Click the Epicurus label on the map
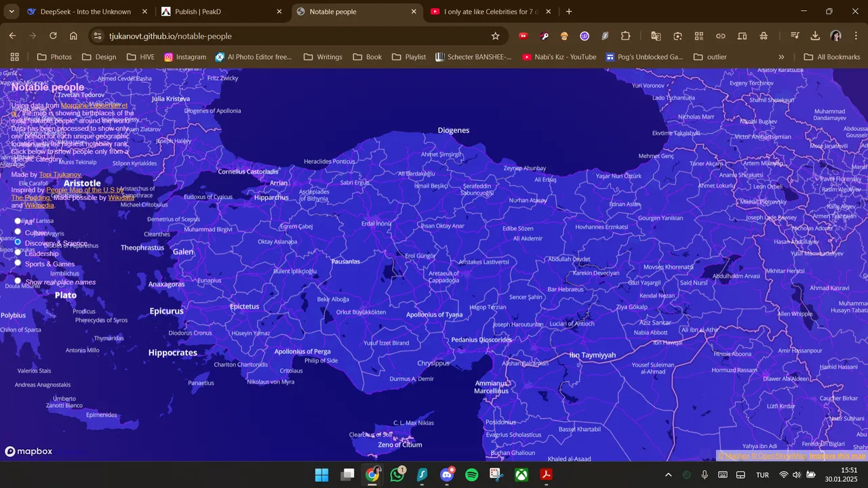The height and width of the screenshot is (488, 868). click(167, 311)
